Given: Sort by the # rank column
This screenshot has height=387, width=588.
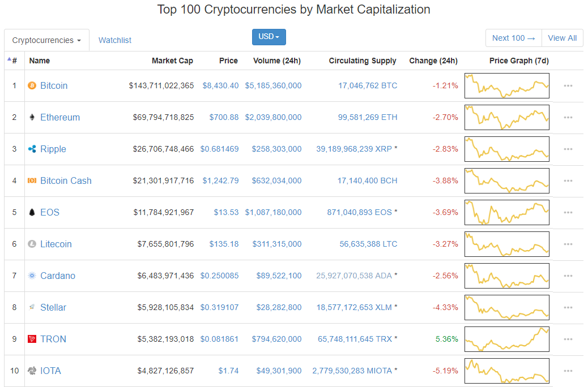Looking at the screenshot, I should 14,61.
